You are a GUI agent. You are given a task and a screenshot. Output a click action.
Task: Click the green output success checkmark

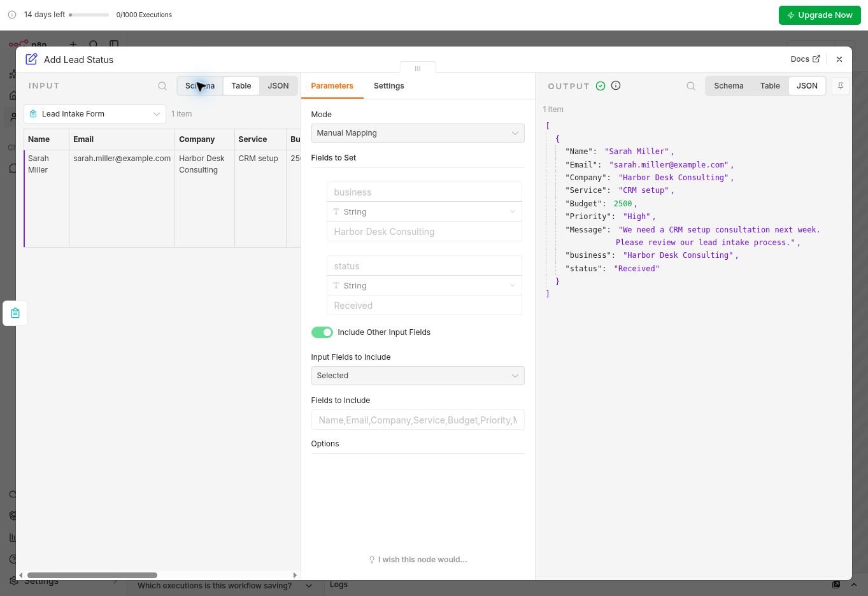pyautogui.click(x=601, y=86)
